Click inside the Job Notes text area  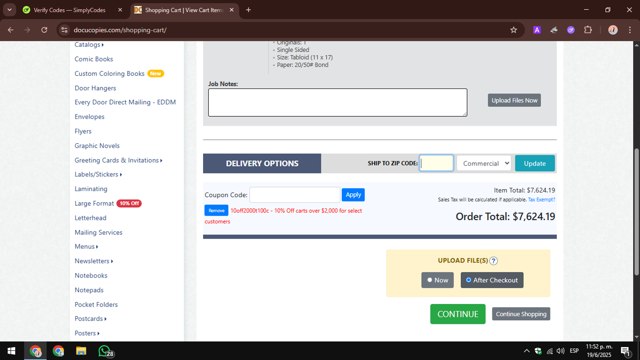coord(338,102)
